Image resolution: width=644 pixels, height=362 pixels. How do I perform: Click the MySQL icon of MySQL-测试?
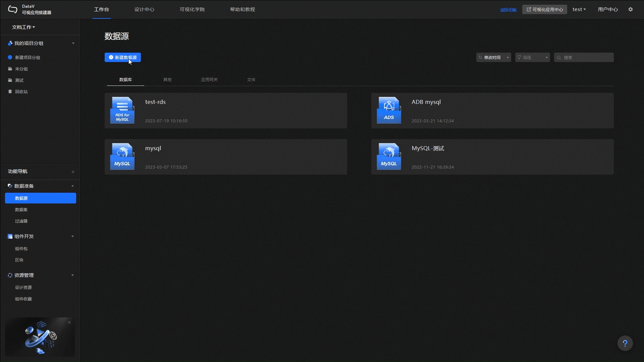coord(389,157)
